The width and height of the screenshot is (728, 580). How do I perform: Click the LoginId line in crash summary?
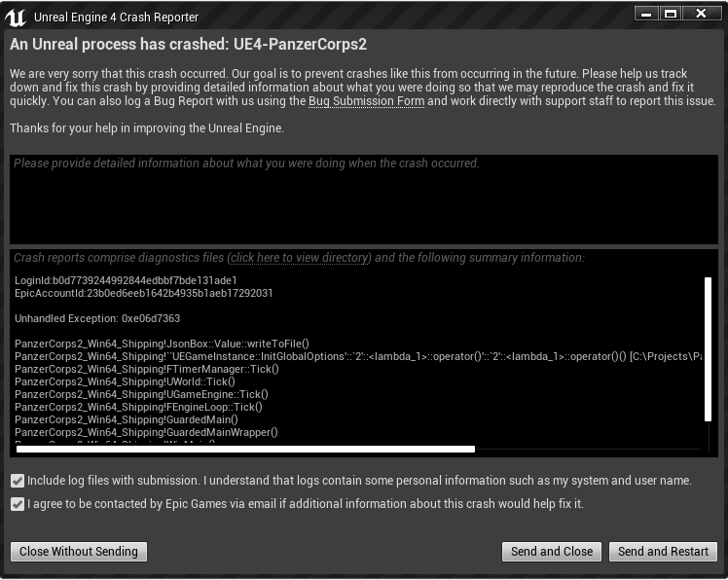126,280
